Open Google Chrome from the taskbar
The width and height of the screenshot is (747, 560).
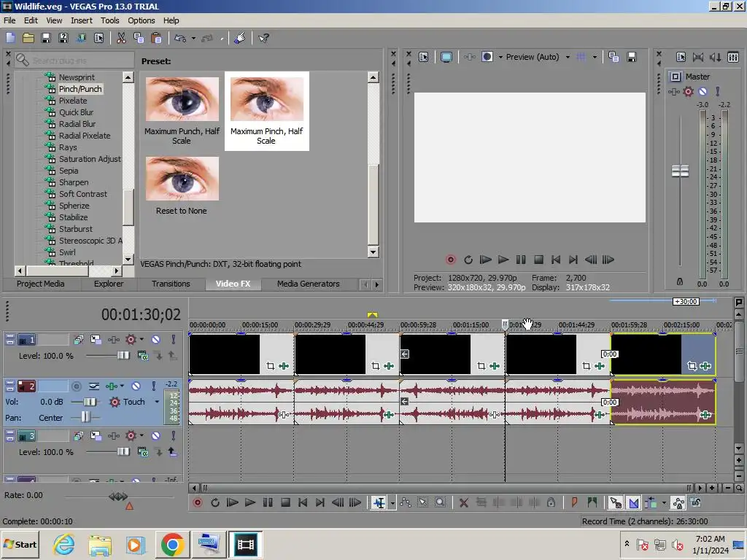click(172, 544)
